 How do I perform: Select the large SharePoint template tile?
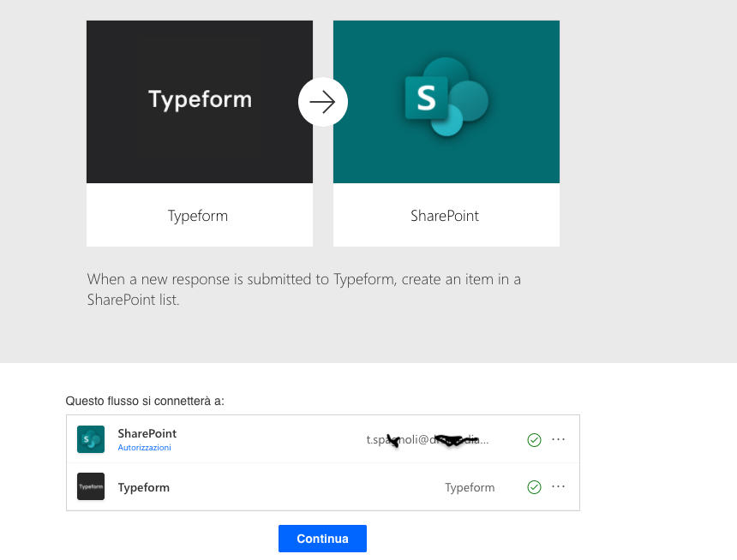(x=446, y=134)
